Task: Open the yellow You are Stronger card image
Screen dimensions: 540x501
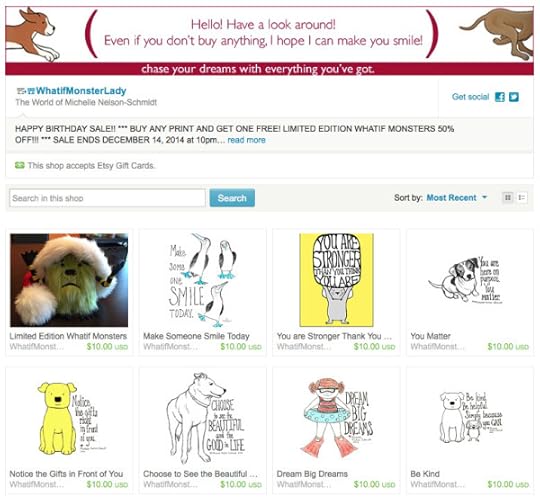Action: click(336, 280)
